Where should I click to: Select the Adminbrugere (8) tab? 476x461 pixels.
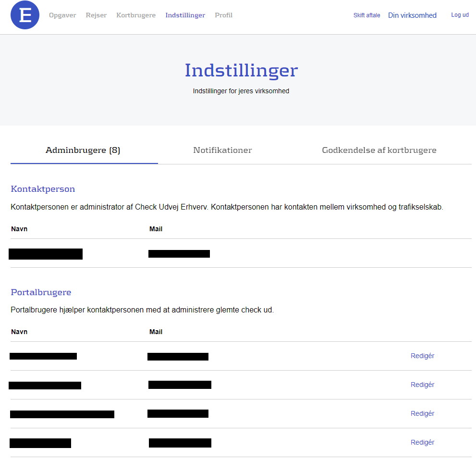(x=83, y=150)
